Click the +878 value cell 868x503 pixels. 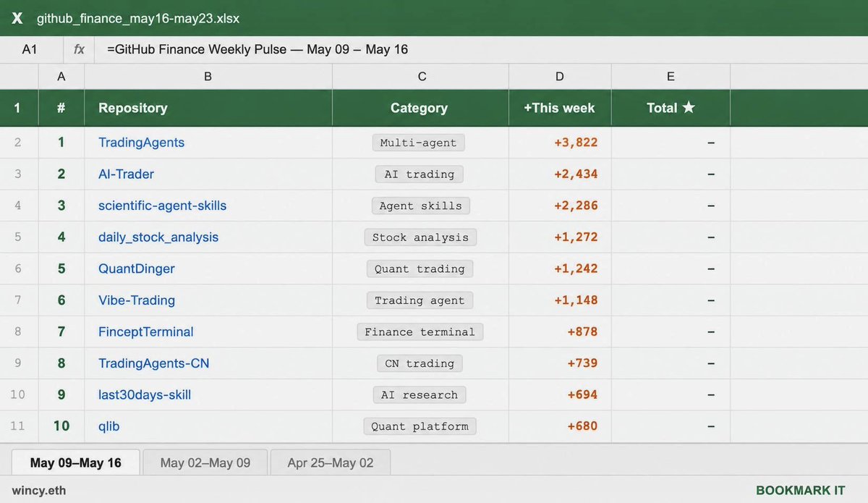[560, 331]
